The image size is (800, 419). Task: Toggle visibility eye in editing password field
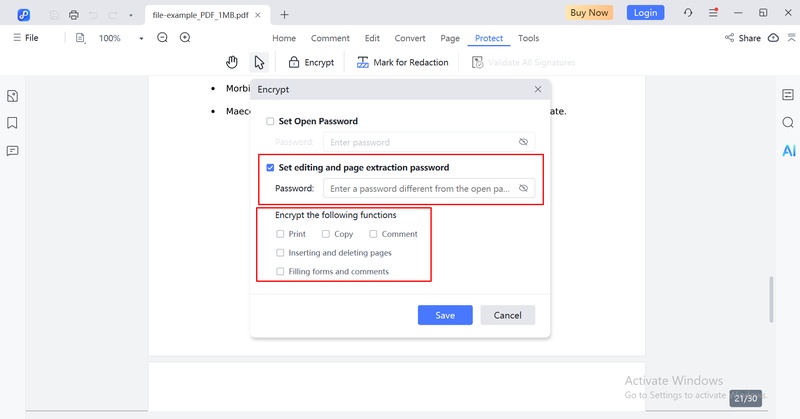coord(523,188)
